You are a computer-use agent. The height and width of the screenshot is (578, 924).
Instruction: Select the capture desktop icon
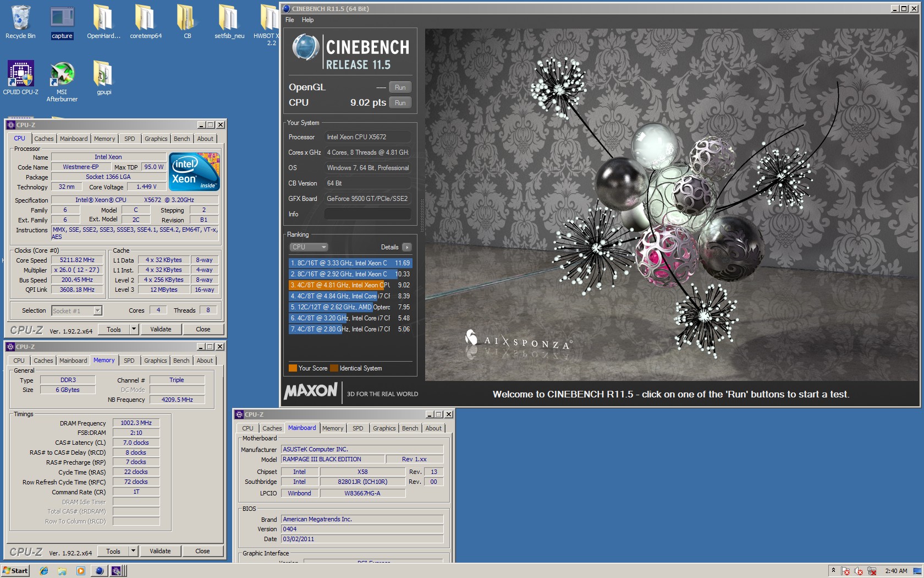pos(62,22)
